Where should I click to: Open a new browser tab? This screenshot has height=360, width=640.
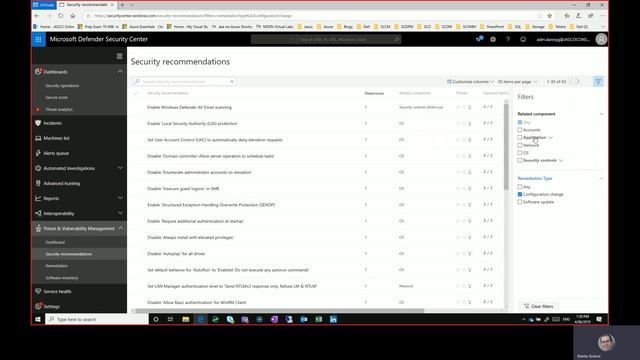click(122, 5)
